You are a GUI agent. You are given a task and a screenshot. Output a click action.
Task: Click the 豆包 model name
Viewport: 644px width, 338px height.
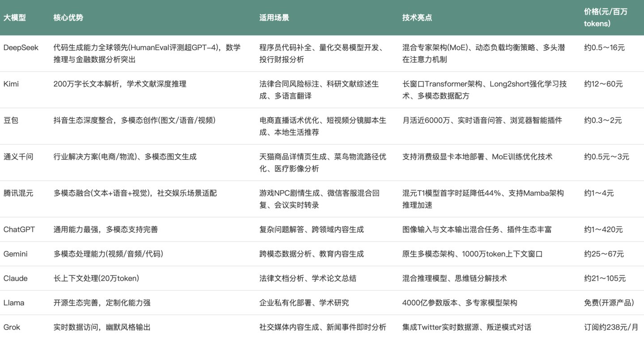(x=11, y=120)
